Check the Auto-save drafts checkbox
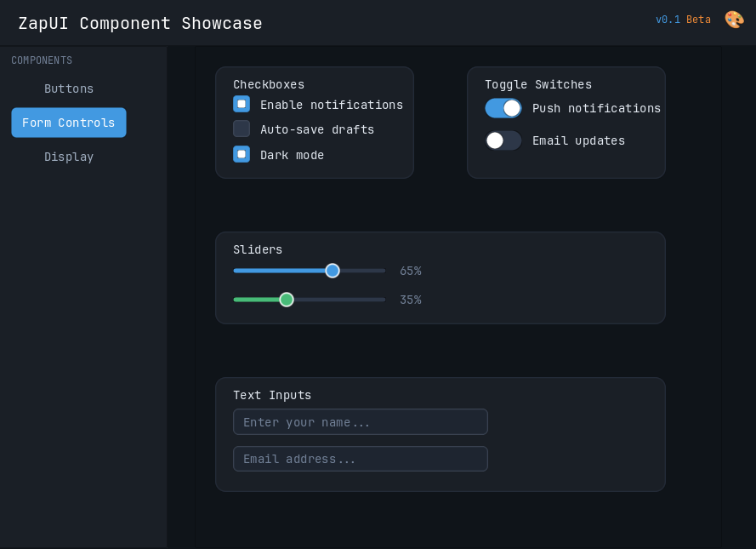Screen dimensions: 756x549 pos(242,129)
